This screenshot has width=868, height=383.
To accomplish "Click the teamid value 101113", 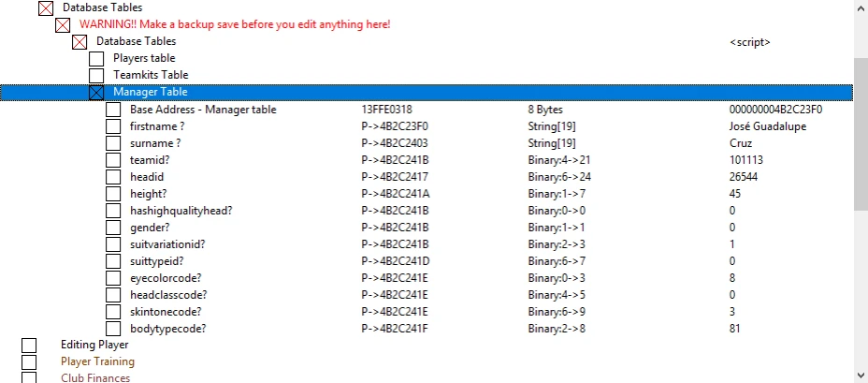I will pyautogui.click(x=746, y=160).
